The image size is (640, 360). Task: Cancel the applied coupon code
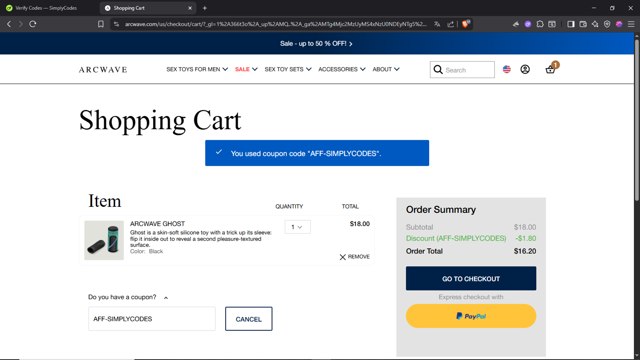pos(249,319)
